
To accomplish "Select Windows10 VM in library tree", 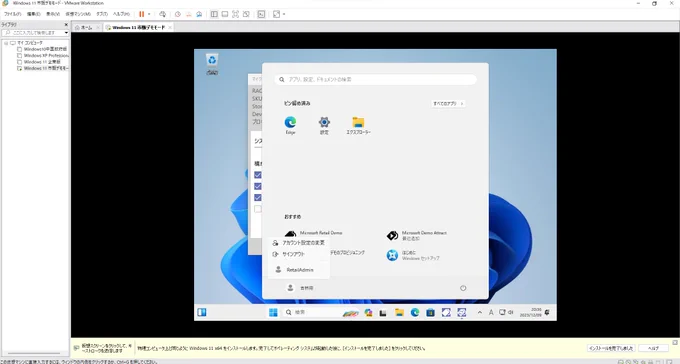I will point(45,49).
